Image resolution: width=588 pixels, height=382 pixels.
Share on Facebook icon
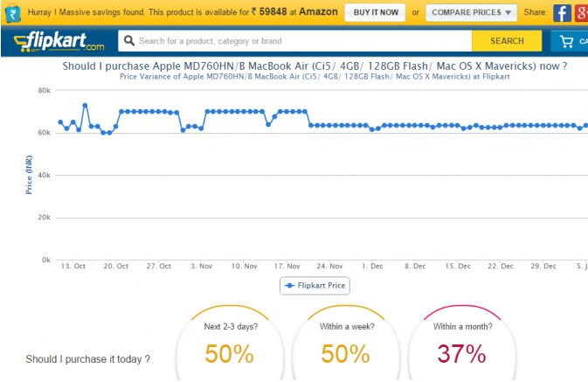tap(562, 13)
